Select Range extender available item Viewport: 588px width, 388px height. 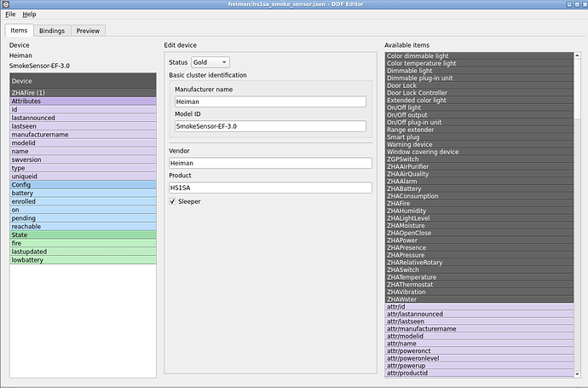pyautogui.click(x=479, y=130)
